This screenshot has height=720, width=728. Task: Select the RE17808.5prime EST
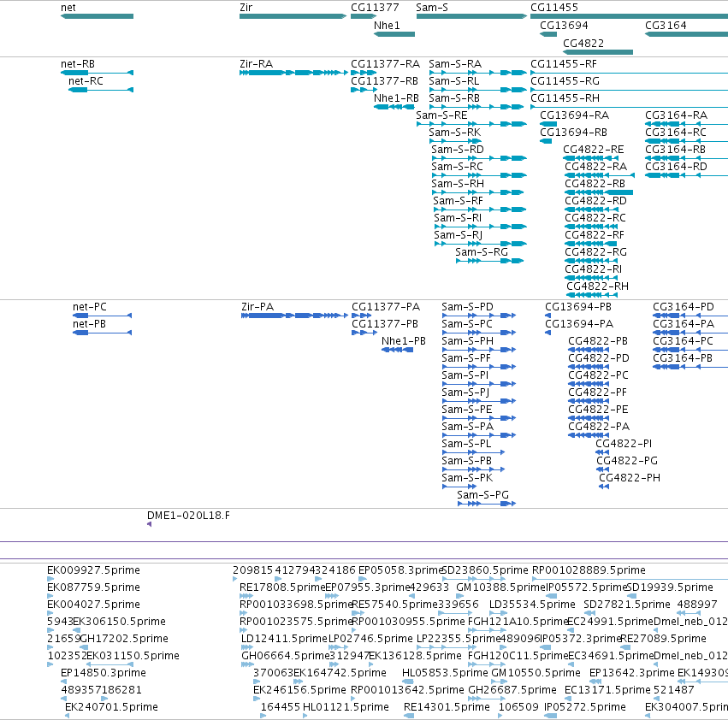(246, 596)
